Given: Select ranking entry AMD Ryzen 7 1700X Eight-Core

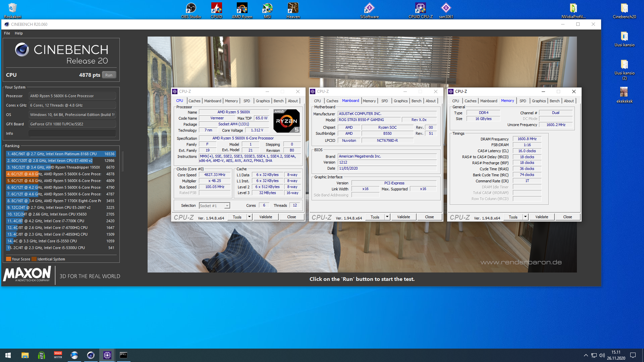Looking at the screenshot, I should [x=61, y=201].
